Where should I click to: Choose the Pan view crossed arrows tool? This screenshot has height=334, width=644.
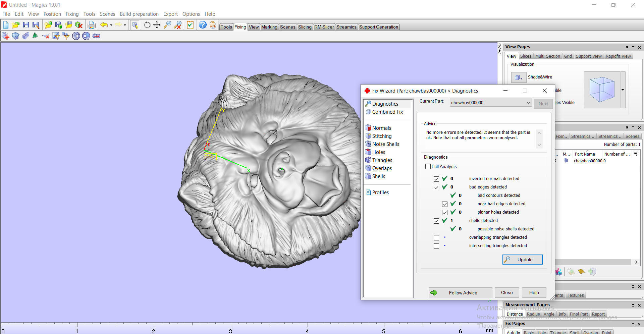pos(157,25)
